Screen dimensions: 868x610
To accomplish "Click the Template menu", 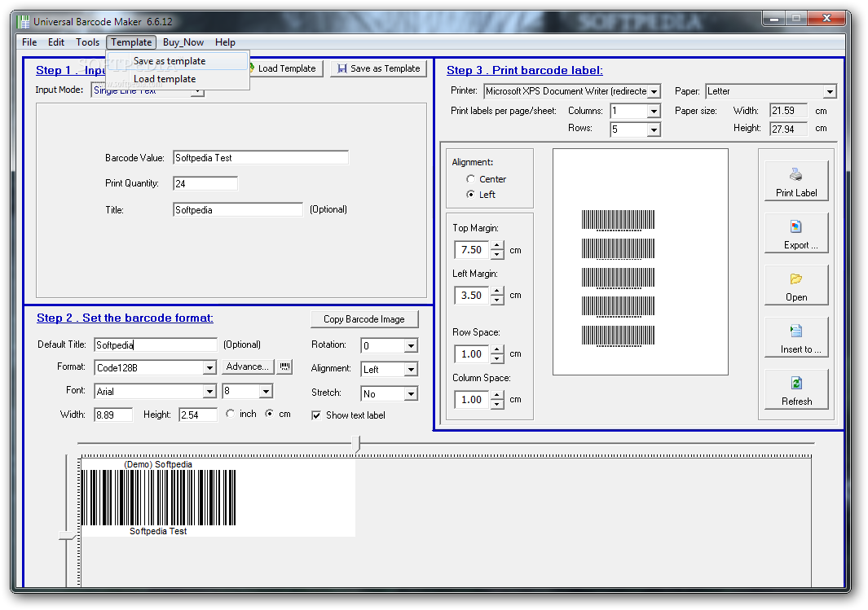I will click(x=131, y=42).
